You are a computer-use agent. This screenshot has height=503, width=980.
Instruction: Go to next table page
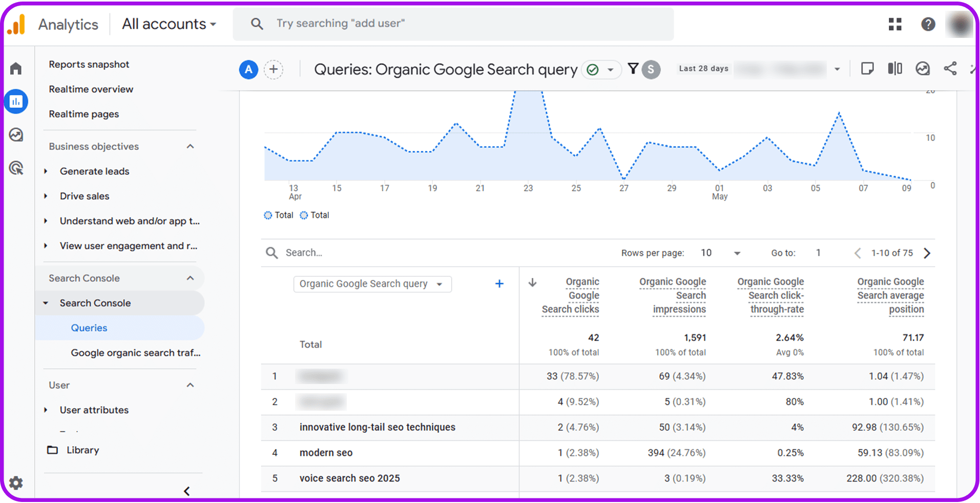[x=927, y=253]
